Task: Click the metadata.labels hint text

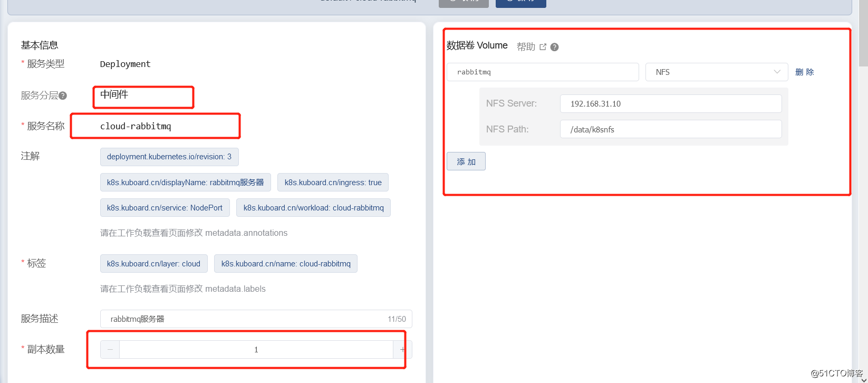Action: click(x=183, y=289)
